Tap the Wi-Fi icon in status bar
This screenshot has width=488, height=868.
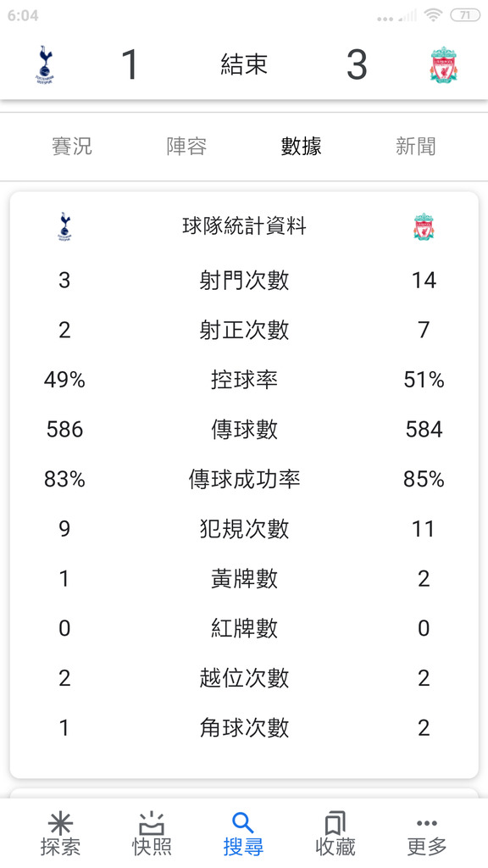[433, 15]
